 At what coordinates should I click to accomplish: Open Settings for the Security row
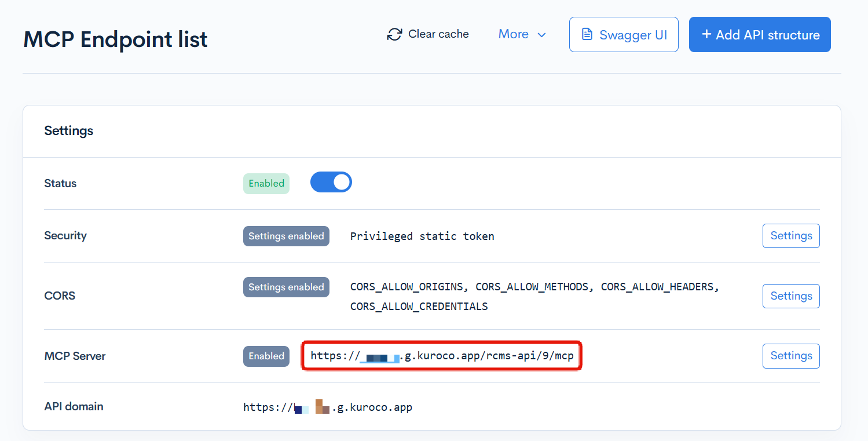tap(790, 236)
